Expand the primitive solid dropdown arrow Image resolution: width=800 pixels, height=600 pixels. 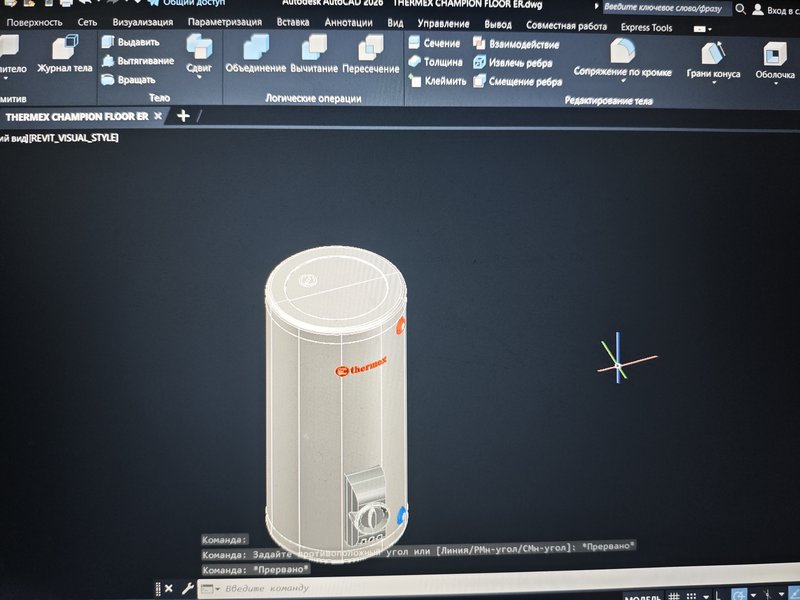point(6,79)
